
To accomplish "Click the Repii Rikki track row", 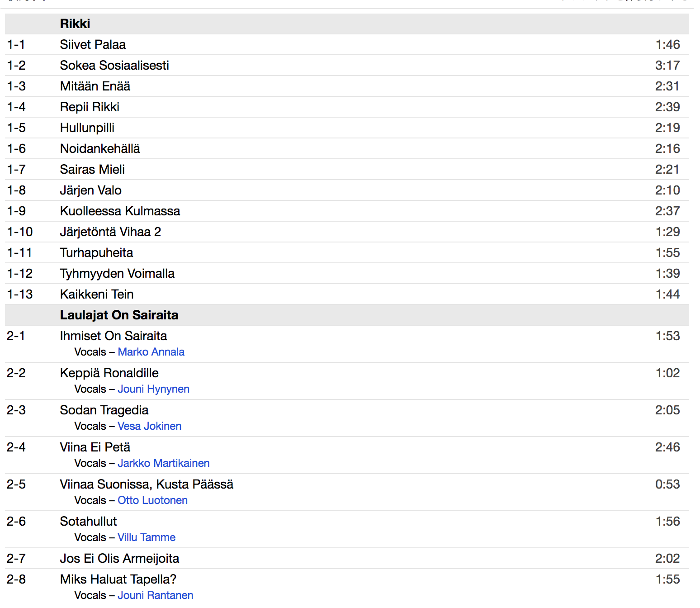I will tap(347, 107).
